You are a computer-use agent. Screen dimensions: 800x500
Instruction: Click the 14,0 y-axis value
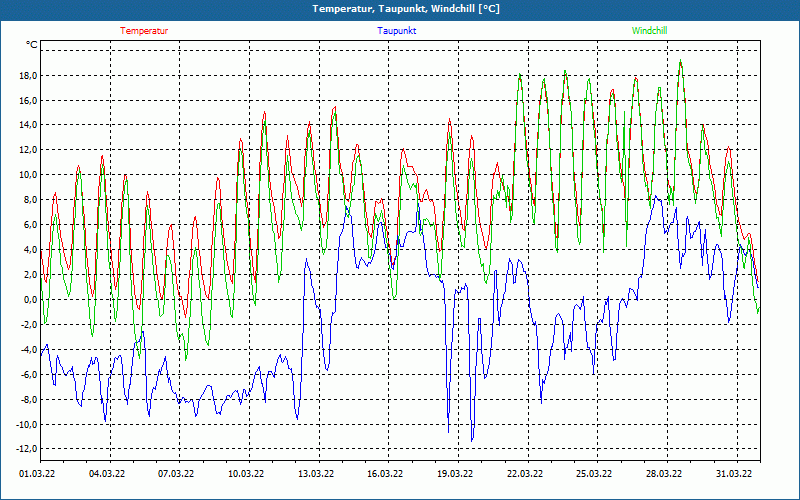(x=28, y=125)
